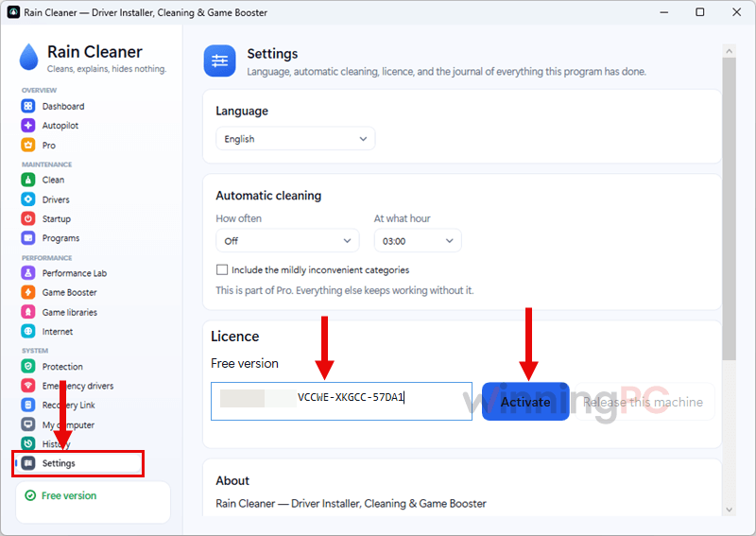The width and height of the screenshot is (756, 536).
Task: Open the Performance Lab page
Action: click(x=75, y=273)
